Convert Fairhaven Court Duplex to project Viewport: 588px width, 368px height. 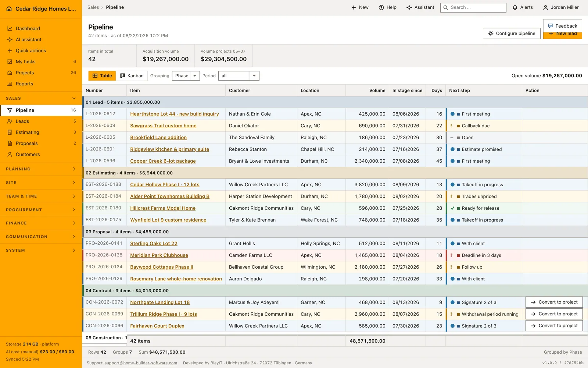pyautogui.click(x=554, y=326)
